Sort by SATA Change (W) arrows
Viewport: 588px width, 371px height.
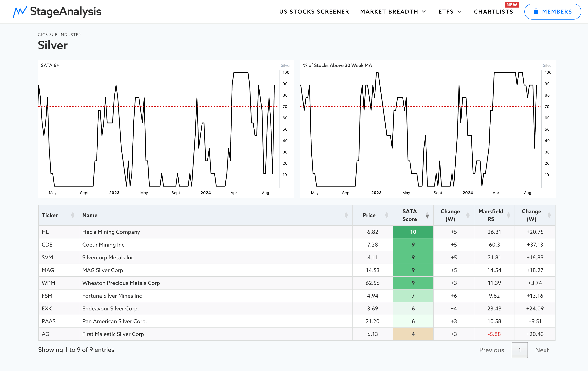pyautogui.click(x=468, y=215)
